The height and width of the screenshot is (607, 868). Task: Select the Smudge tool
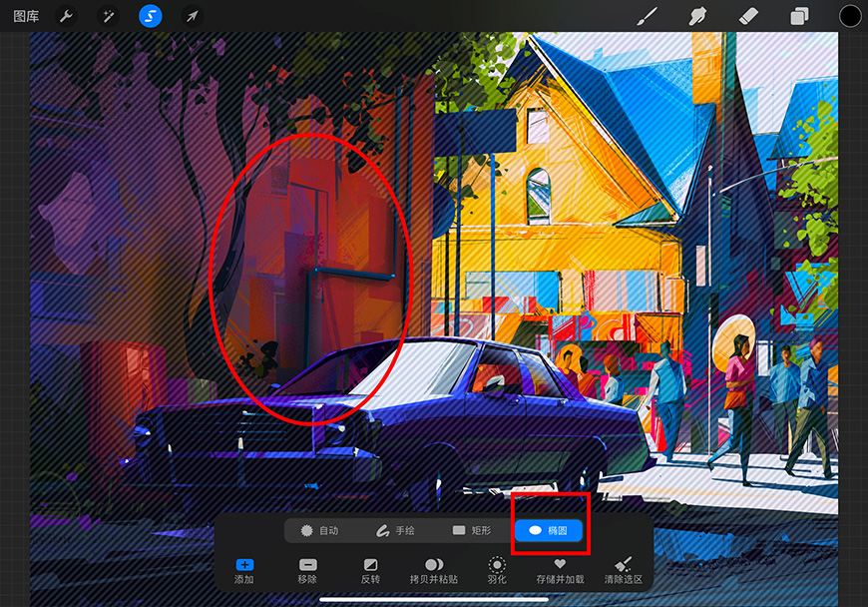pyautogui.click(x=697, y=17)
